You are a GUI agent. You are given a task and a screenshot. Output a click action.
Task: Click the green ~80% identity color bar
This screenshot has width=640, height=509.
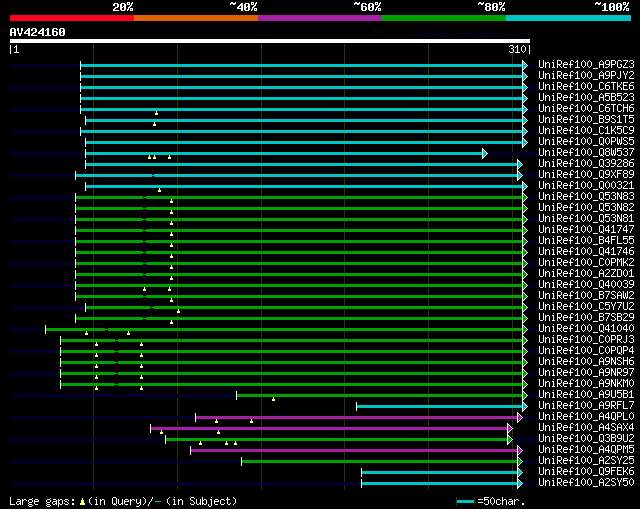tap(444, 18)
